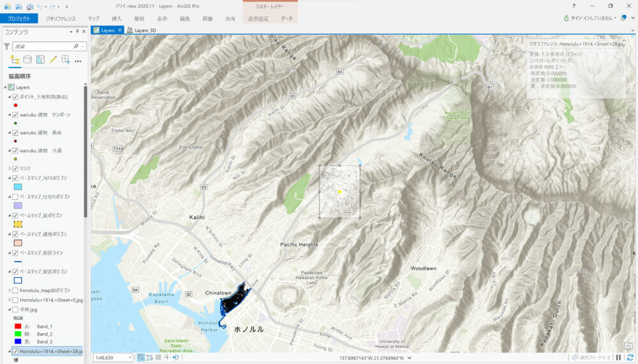Screen dimensions: 638x364
Task: Open the 表示設定 raster layer tab
Action: tap(258, 18)
